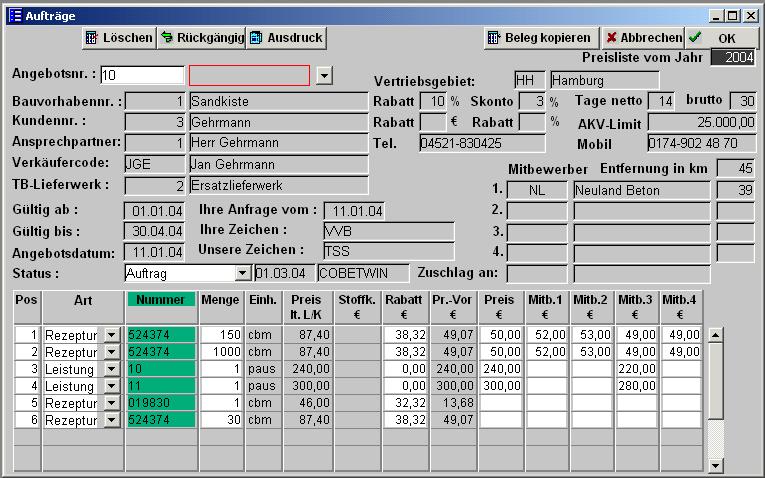Open the Art dropdown for row 3 Leistung
Image resolution: width=765 pixels, height=478 pixels.
[111, 369]
